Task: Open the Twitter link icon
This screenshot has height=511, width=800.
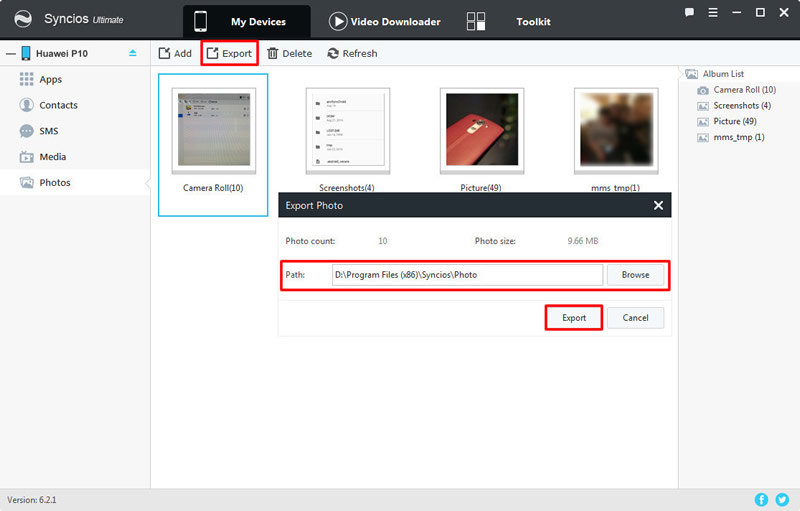Action: click(x=782, y=500)
